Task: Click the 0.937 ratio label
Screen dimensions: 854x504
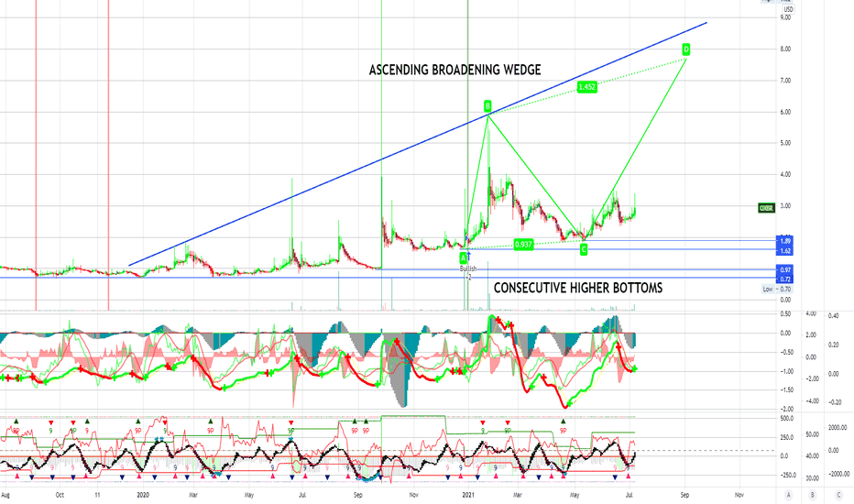Action: click(x=523, y=244)
